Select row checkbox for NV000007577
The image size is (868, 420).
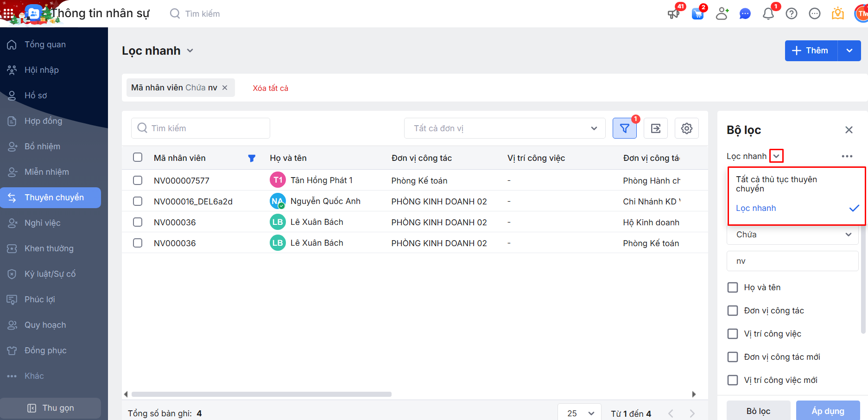(x=138, y=180)
